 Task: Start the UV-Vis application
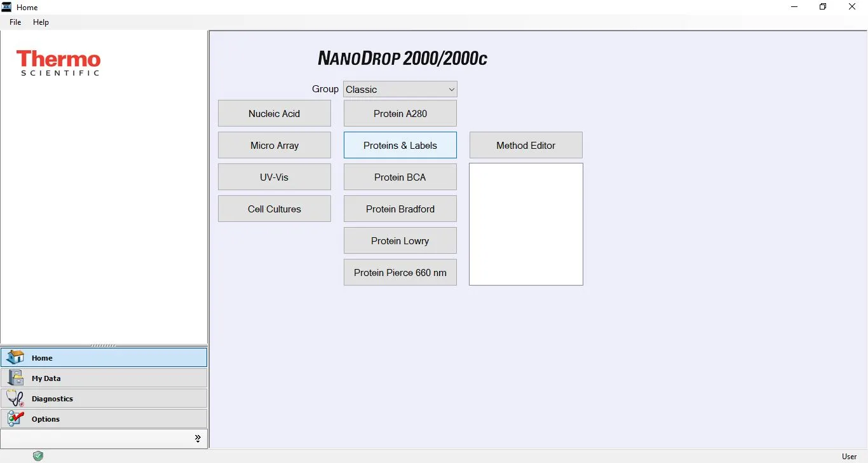pyautogui.click(x=275, y=177)
